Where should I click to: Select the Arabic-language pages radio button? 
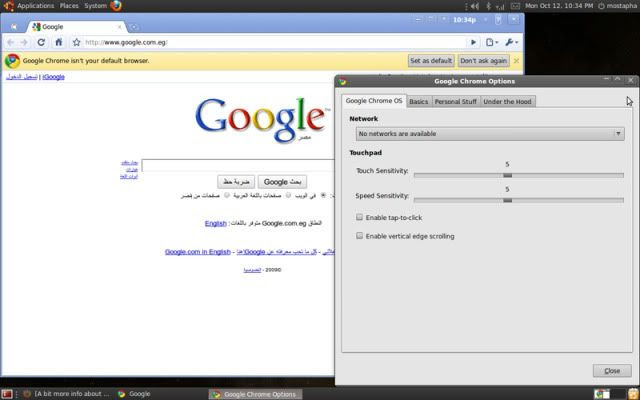click(288, 196)
